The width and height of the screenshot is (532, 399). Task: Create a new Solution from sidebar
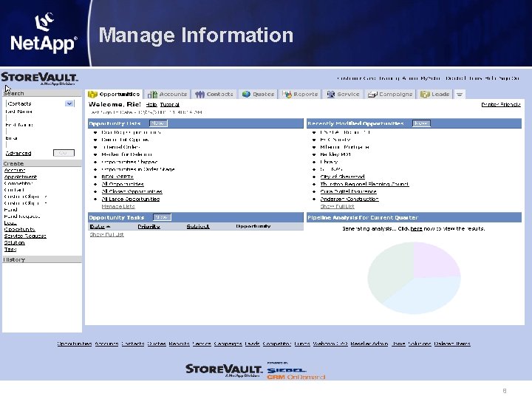coord(14,242)
